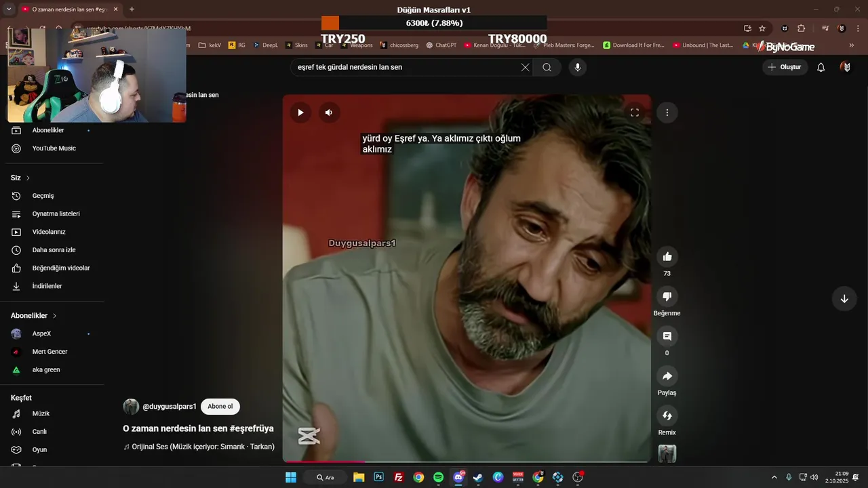The image size is (868, 488).
Task: Click the duygusalpars1 channel avatar
Action: 131,407
